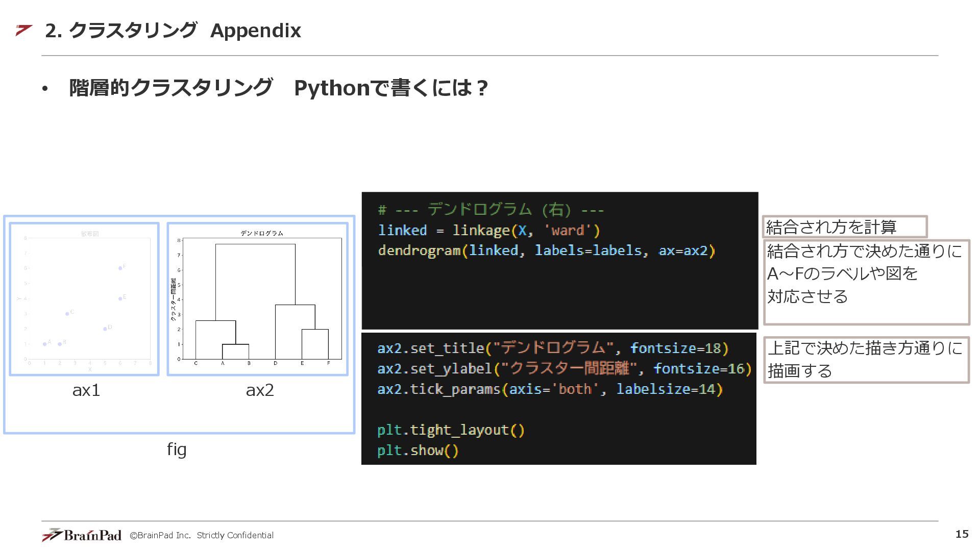Click the plt.tight_layout() code line
This screenshot has height=551, width=980.
tap(451, 430)
